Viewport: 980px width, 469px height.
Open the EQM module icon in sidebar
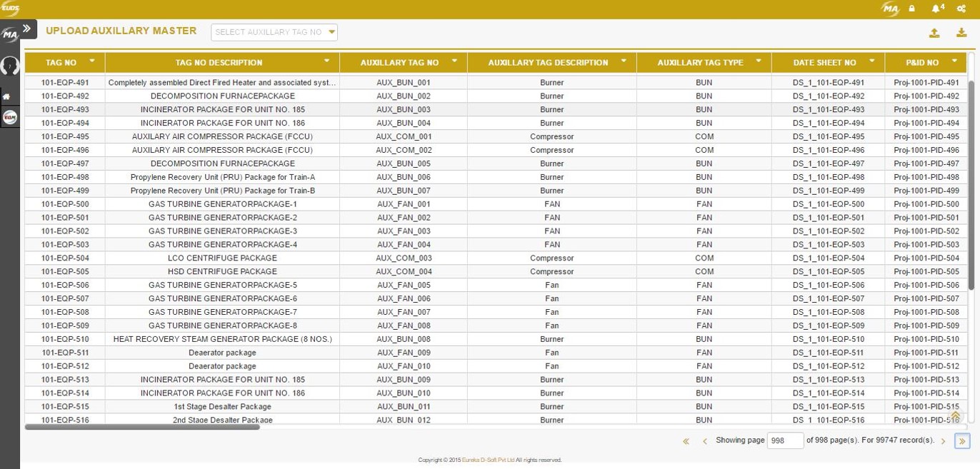click(9, 117)
